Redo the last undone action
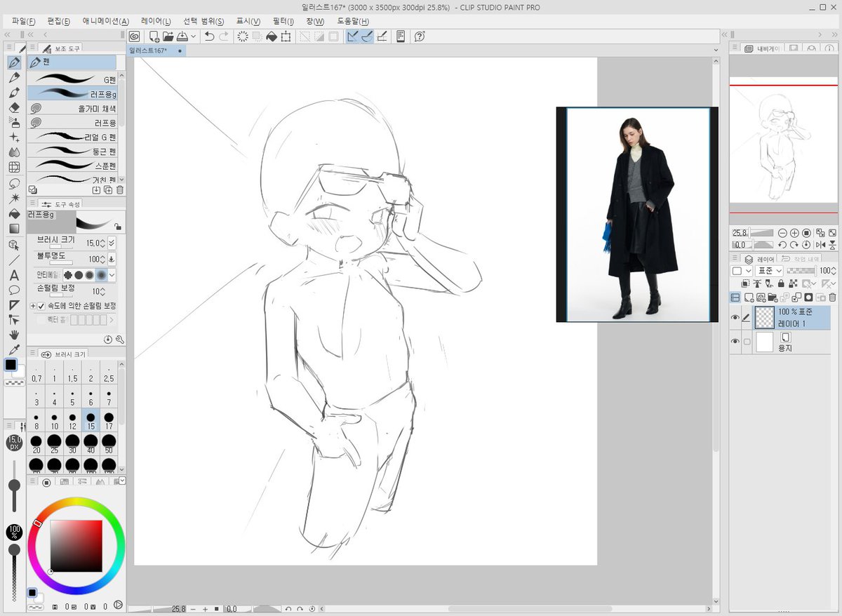Viewport: 842px width, 616px height. [224, 36]
